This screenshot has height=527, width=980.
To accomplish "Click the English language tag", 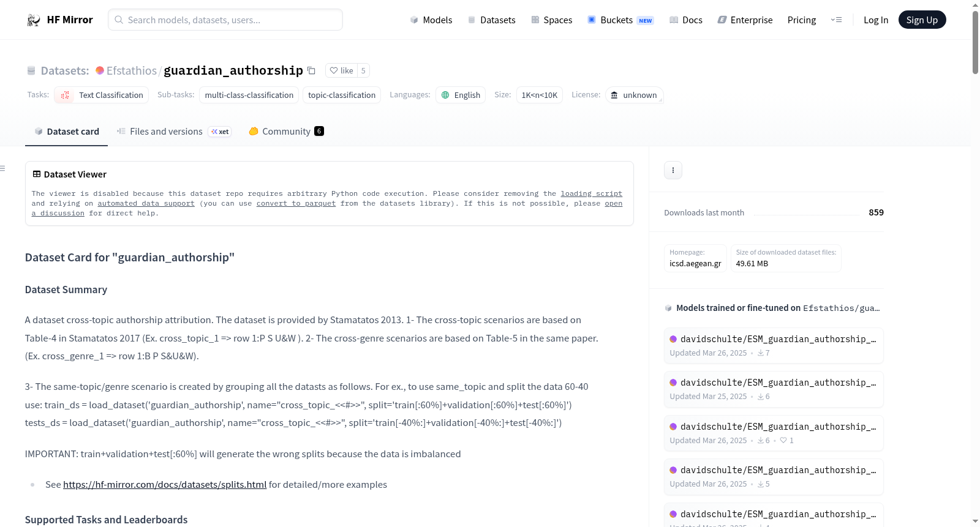I will click(461, 95).
